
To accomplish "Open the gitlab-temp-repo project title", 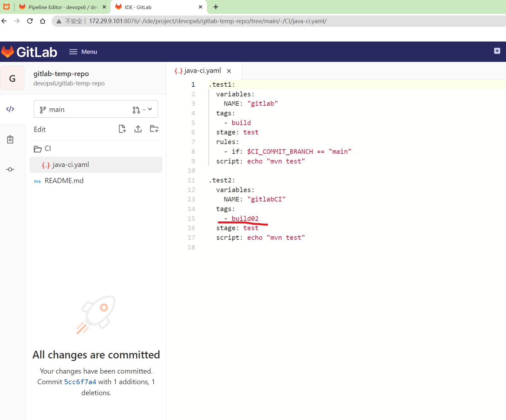I will [x=61, y=74].
